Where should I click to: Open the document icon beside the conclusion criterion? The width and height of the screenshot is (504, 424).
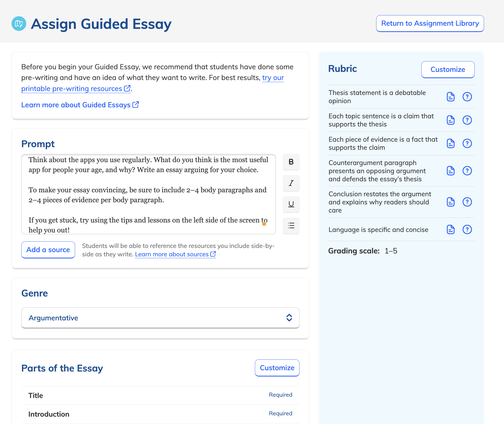tap(450, 202)
